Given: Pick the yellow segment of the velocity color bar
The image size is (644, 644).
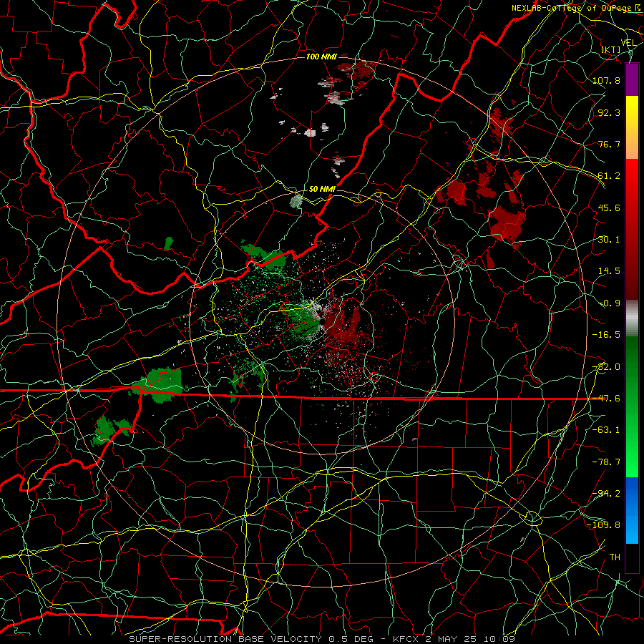Looking at the screenshot, I should [632, 127].
